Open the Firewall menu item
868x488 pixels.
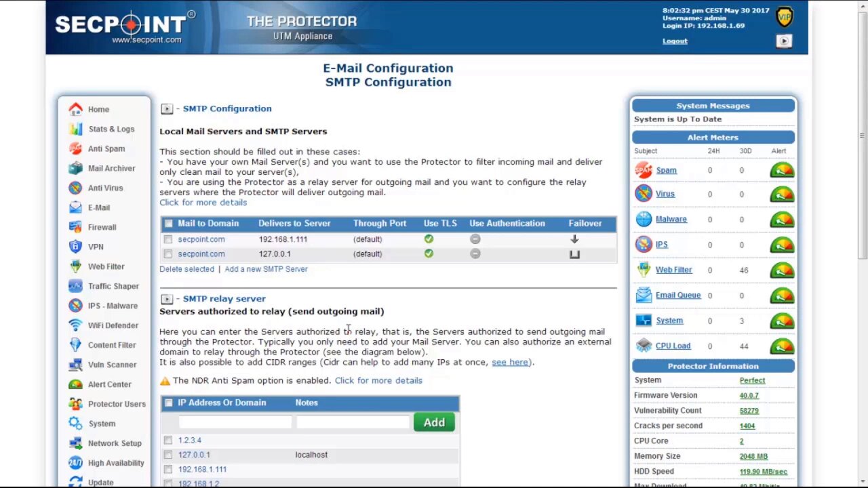click(x=102, y=227)
